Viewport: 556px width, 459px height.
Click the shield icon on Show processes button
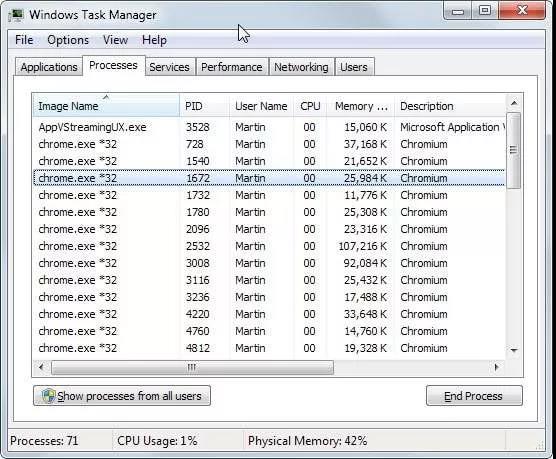tap(48, 396)
